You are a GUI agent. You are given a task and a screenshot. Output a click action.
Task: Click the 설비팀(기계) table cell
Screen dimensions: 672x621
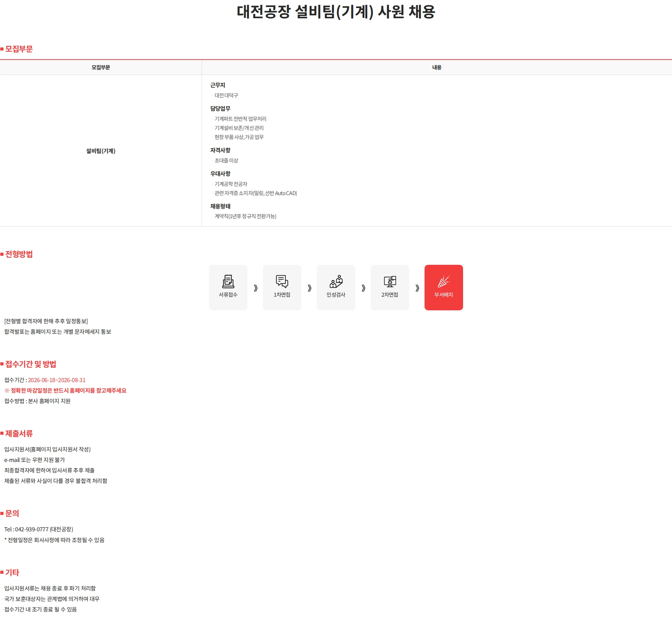pyautogui.click(x=101, y=151)
